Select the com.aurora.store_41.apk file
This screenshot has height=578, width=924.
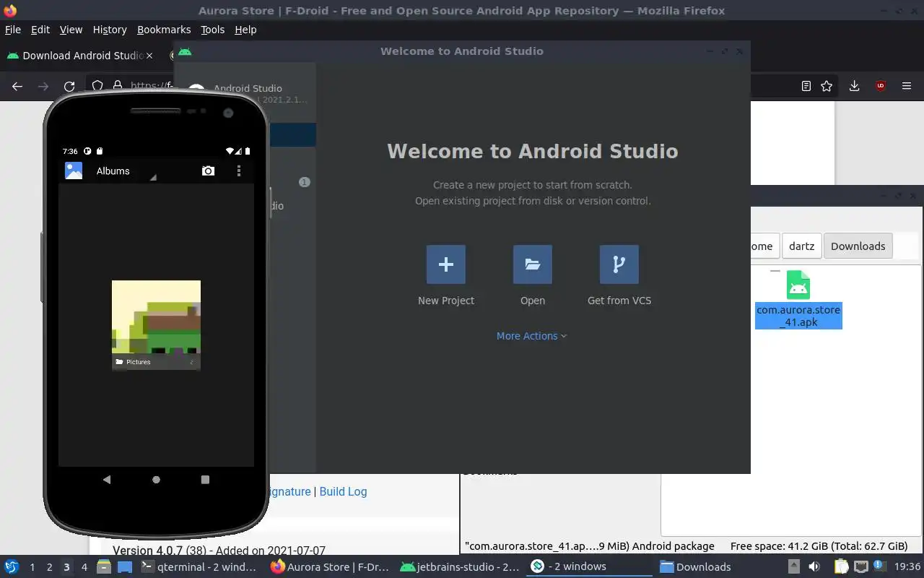pyautogui.click(x=798, y=299)
